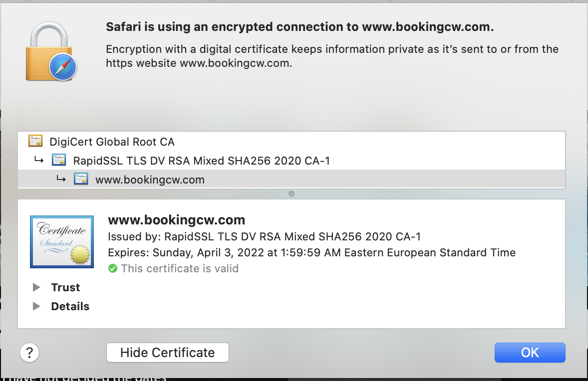
Task: Click the 'Encryption with a digital certificate' description
Action: coord(332,56)
